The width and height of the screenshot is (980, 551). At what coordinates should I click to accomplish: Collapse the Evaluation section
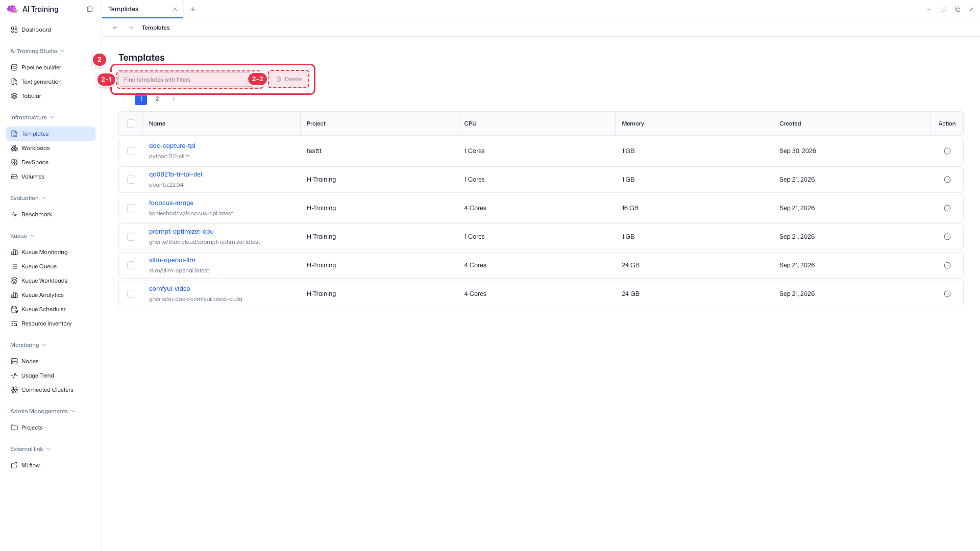coord(28,198)
